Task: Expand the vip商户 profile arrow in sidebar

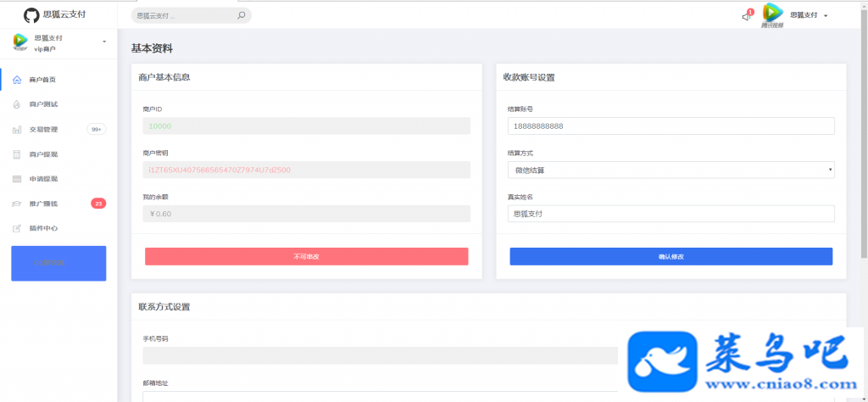Action: pyautogui.click(x=104, y=42)
